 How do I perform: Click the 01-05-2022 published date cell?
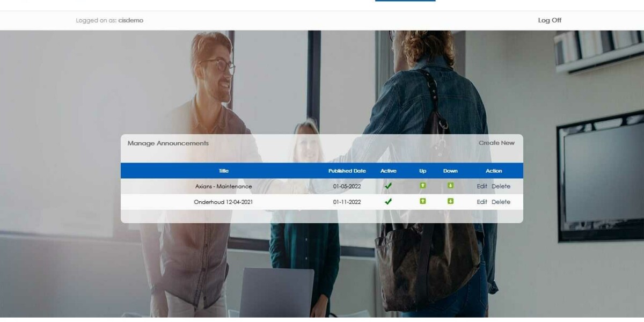pyautogui.click(x=347, y=186)
